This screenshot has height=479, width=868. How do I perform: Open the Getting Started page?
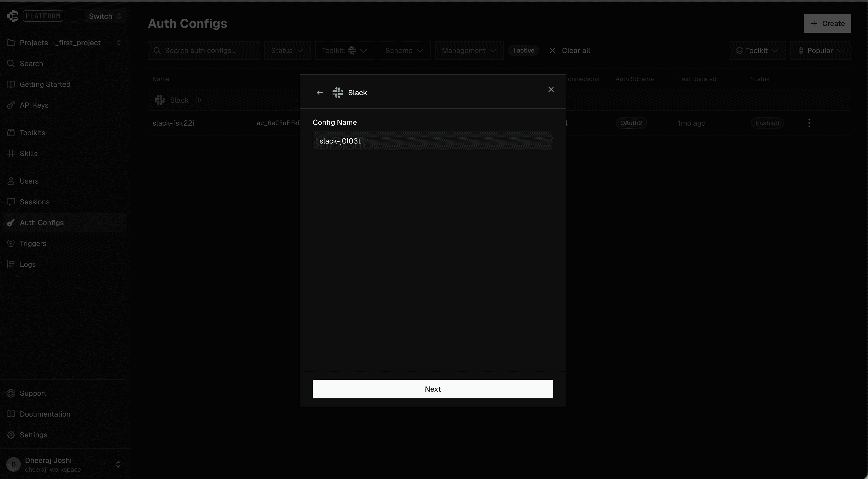64,84
